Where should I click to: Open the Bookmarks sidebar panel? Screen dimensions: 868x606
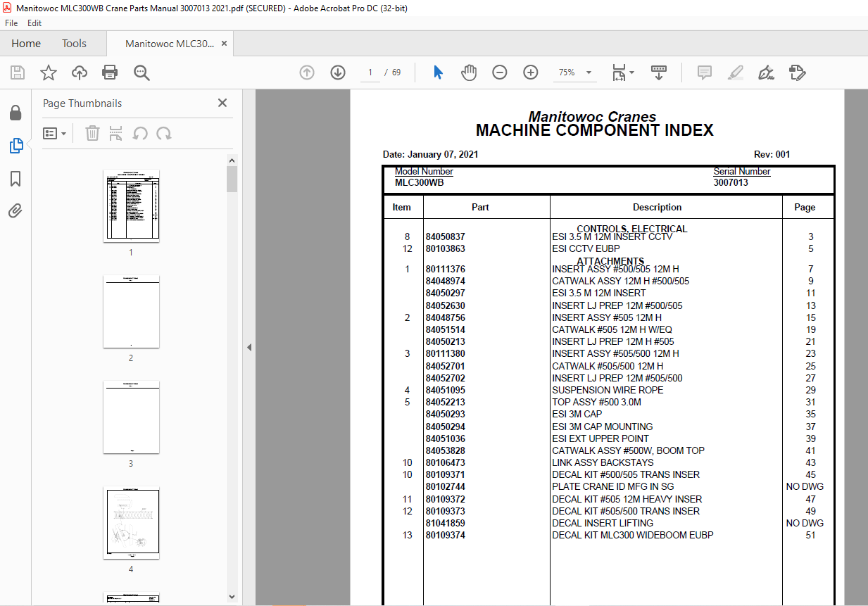(15, 179)
